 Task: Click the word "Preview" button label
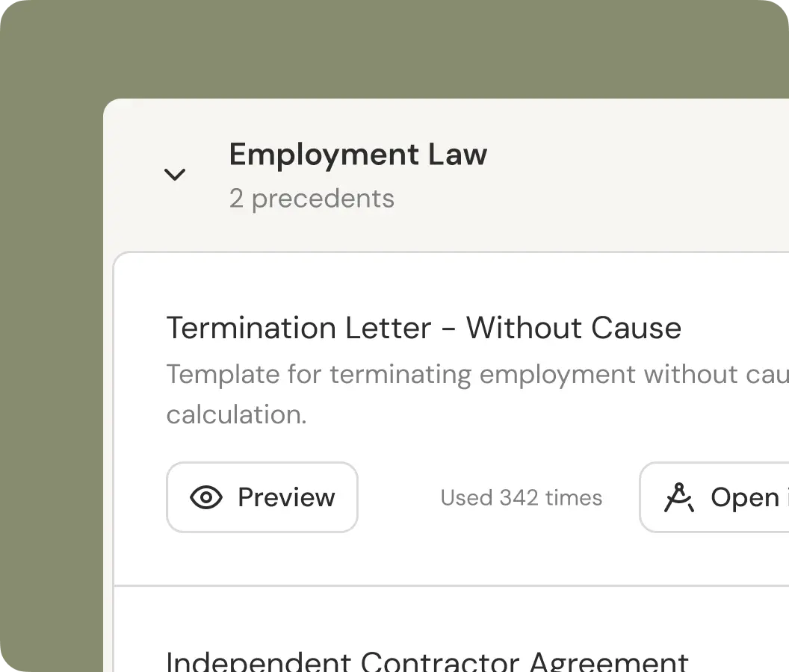286,497
